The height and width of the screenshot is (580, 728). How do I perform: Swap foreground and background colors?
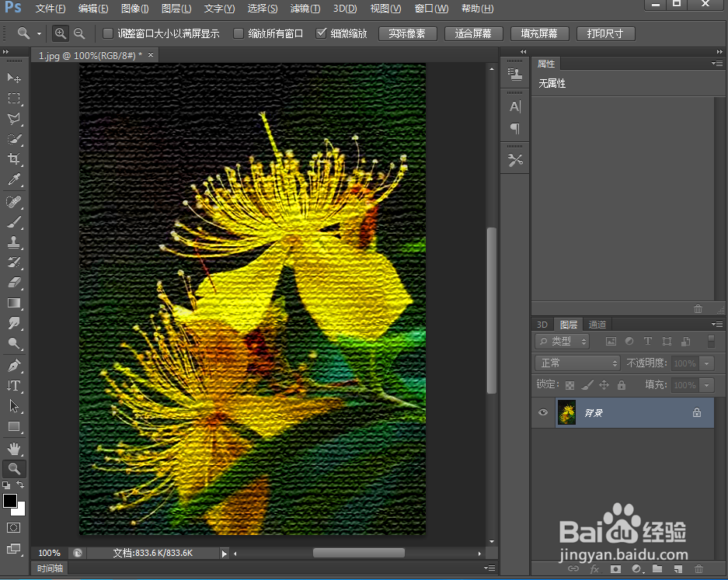pyautogui.click(x=21, y=484)
